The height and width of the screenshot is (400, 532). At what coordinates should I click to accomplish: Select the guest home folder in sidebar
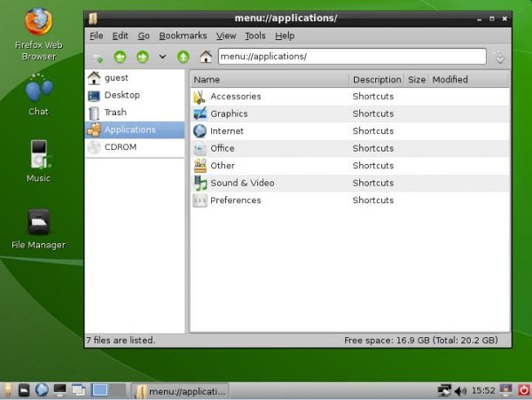point(135,78)
